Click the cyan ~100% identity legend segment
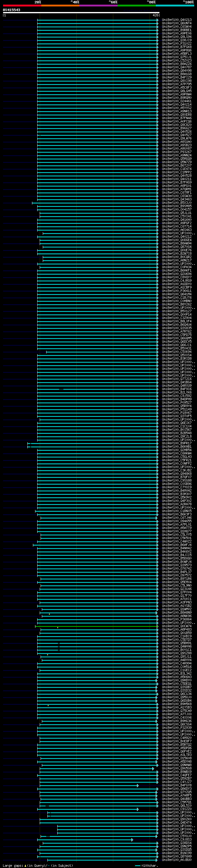197x868 pixels. coord(175,6)
